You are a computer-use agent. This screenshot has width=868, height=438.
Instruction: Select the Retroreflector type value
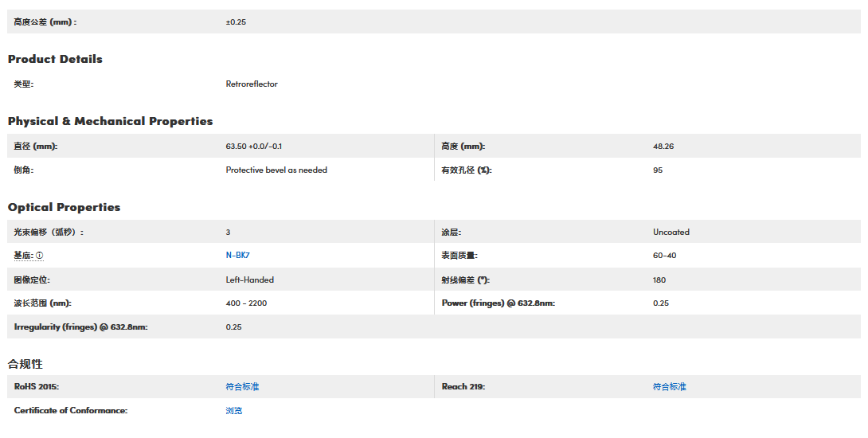252,84
